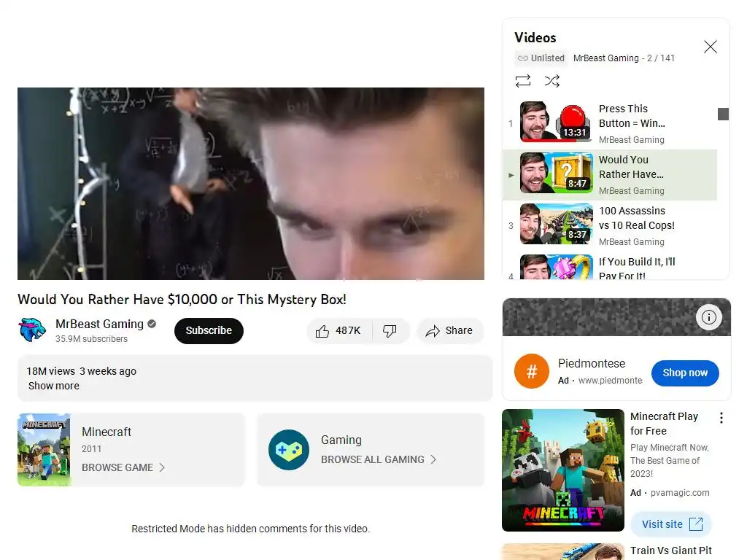Click Restricted Mode hidden comments notice

point(251,529)
